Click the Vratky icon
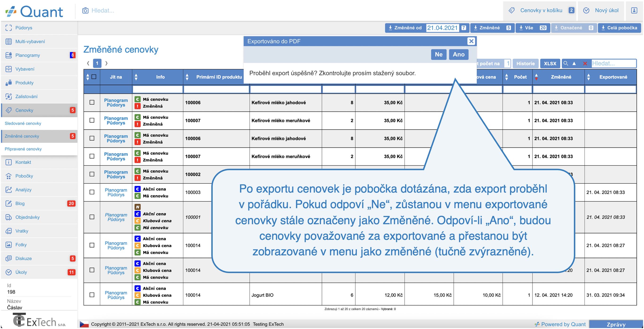 (x=9, y=231)
